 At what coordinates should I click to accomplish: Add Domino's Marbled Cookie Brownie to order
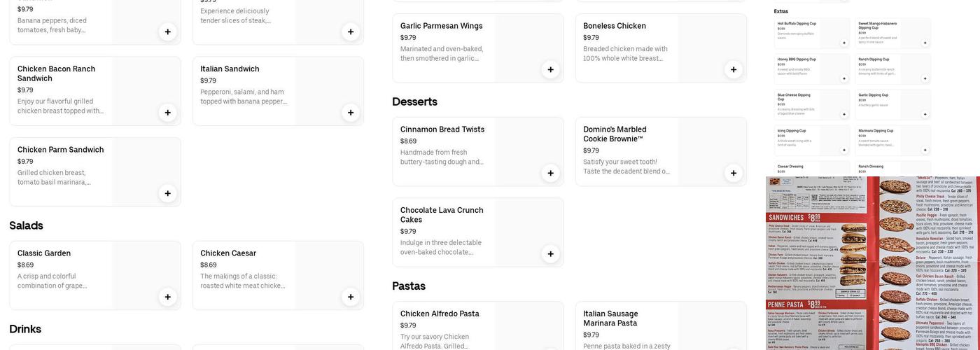click(x=734, y=173)
